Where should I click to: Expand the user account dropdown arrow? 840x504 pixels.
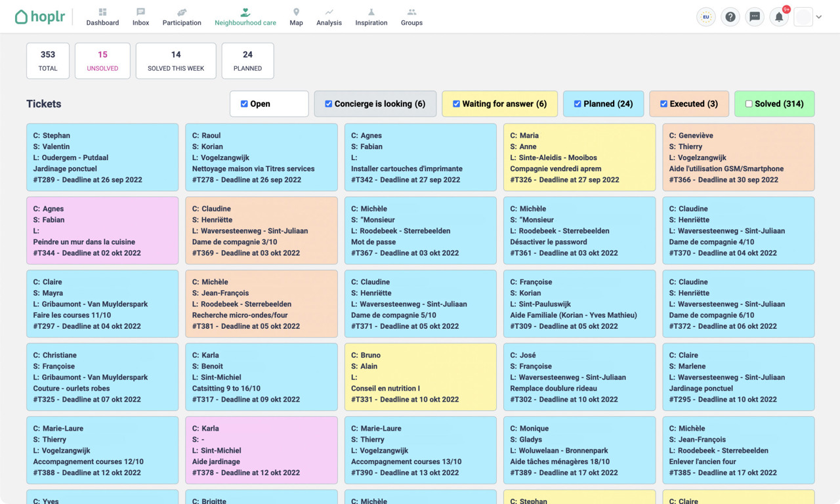click(x=819, y=17)
